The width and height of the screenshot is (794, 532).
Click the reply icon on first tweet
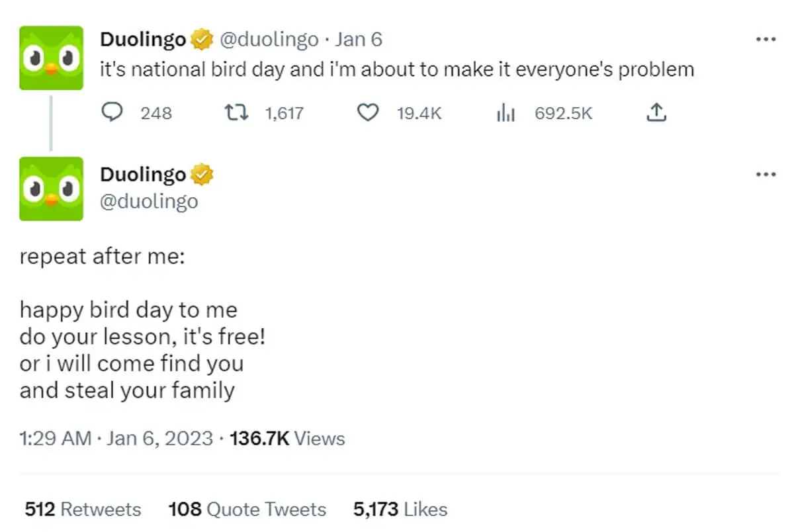pos(113,113)
